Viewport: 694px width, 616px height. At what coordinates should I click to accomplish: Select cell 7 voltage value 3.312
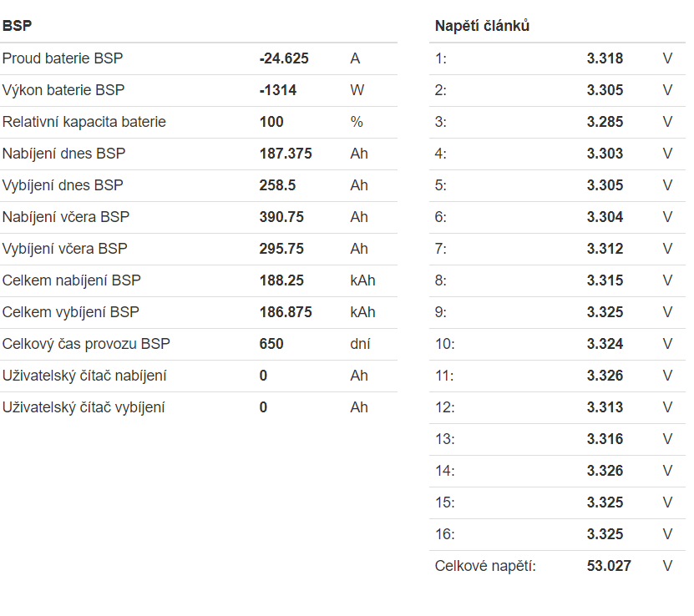pos(605,249)
